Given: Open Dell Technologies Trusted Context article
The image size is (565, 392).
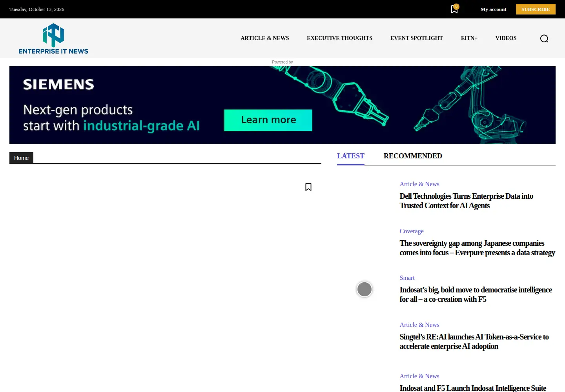Looking at the screenshot, I should click(466, 201).
